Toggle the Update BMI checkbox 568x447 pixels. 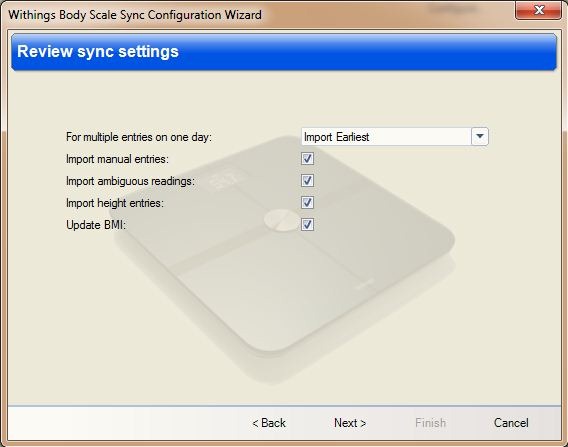[307, 225]
